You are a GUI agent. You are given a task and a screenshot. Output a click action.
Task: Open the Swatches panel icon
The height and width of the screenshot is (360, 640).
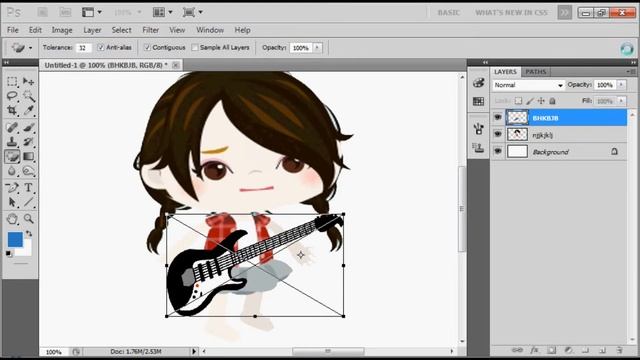tap(478, 101)
